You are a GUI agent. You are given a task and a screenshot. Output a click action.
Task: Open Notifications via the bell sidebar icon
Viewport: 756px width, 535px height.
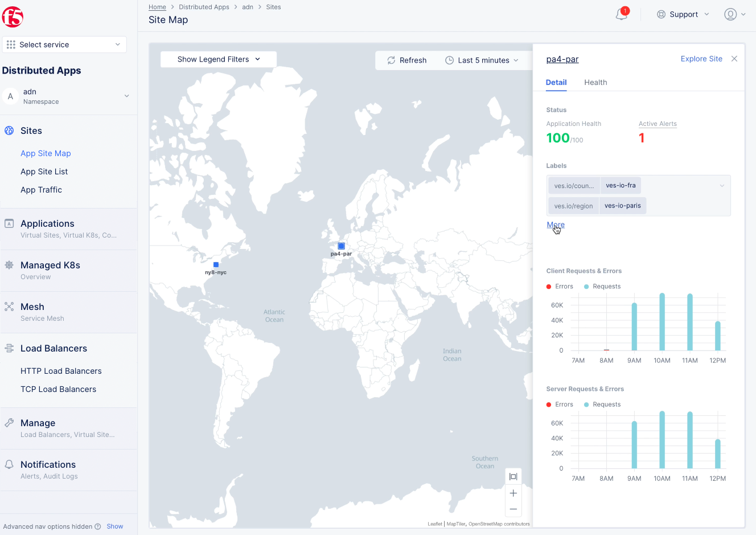tap(9, 464)
